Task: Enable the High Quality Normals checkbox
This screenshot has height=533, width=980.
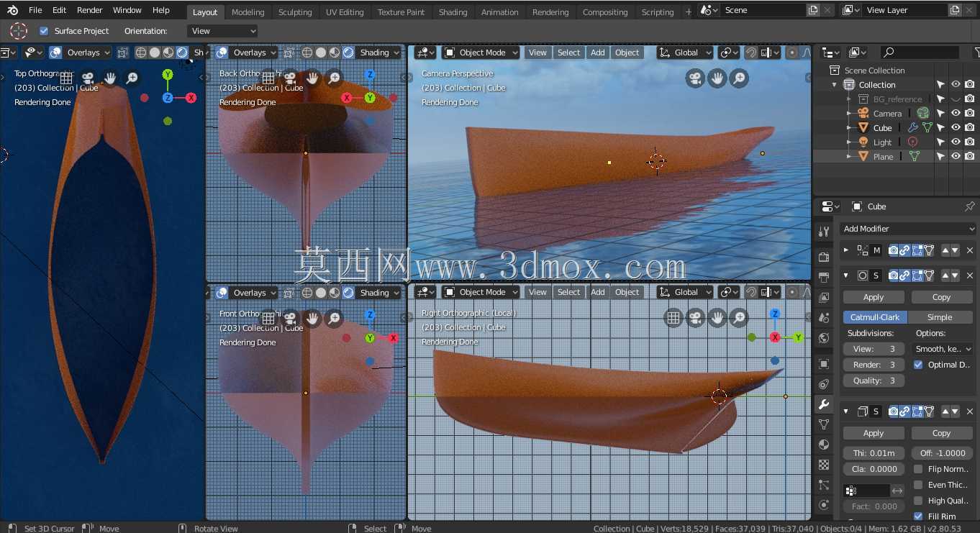Action: pyautogui.click(x=918, y=501)
